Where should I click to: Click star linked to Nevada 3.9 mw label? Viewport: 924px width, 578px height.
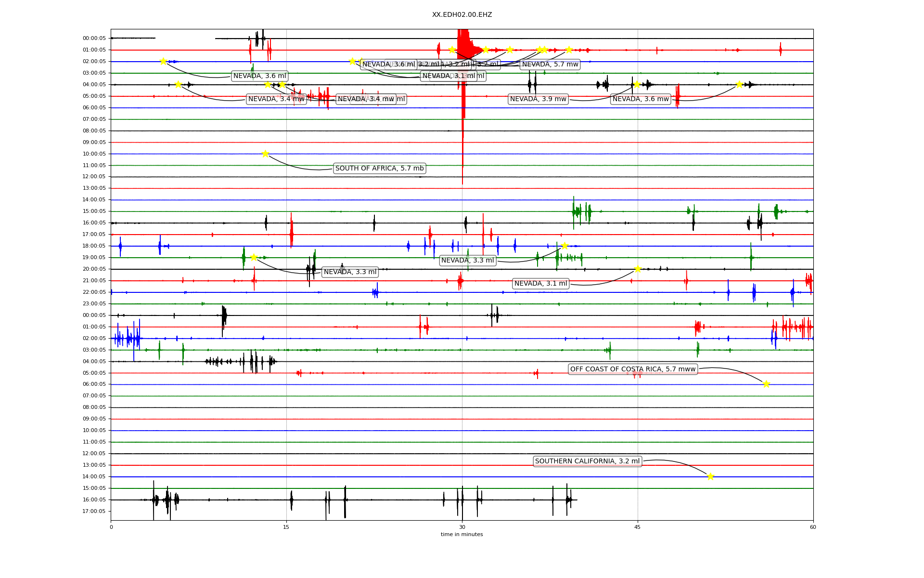point(637,84)
